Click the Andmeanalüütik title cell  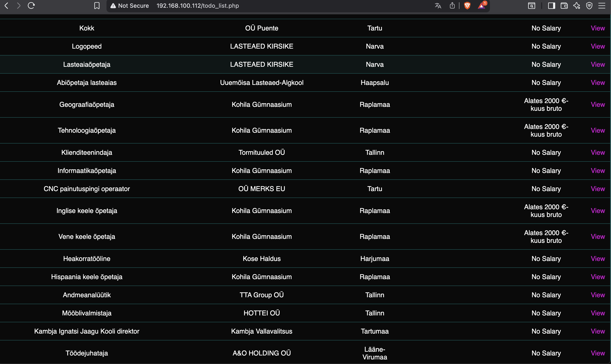pos(87,295)
